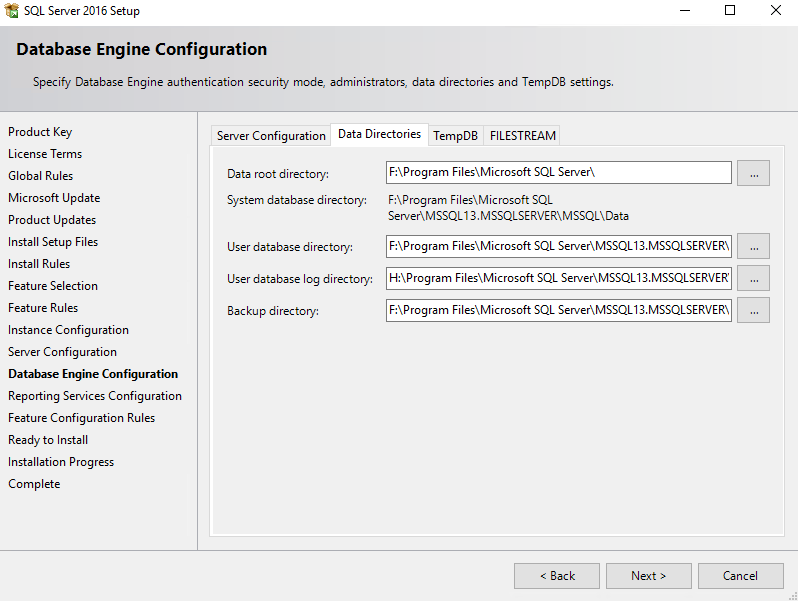Click the Backup directory label
Screen dimensions: 798x601
pos(273,311)
